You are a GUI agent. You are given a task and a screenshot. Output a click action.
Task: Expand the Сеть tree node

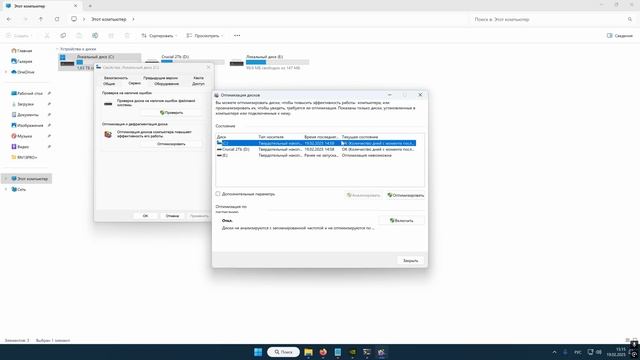pos(6,189)
